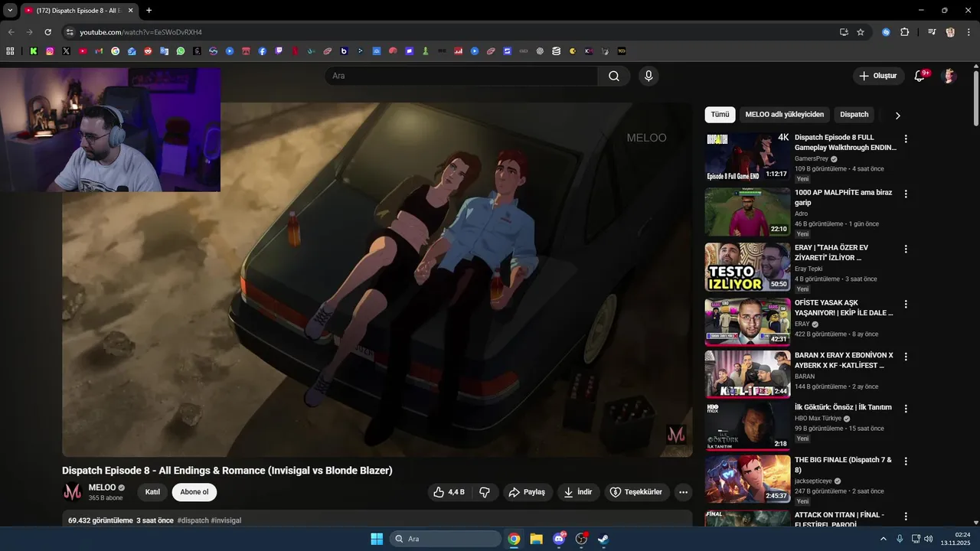Reload the page

47,32
